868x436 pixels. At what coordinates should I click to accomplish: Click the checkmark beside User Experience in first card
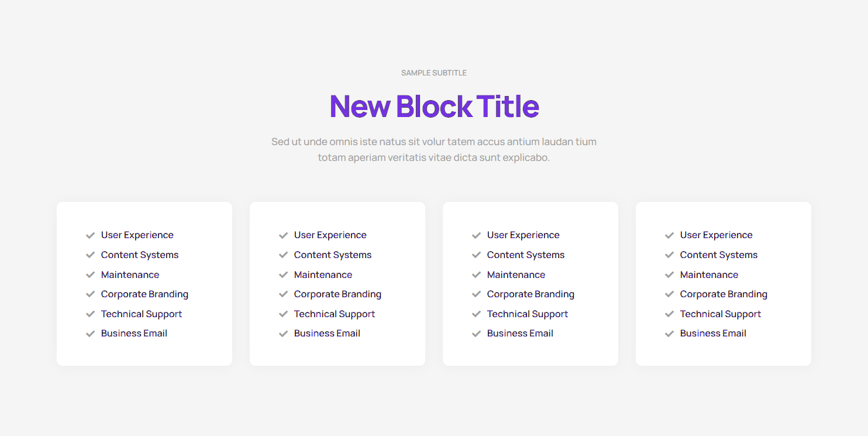click(90, 235)
